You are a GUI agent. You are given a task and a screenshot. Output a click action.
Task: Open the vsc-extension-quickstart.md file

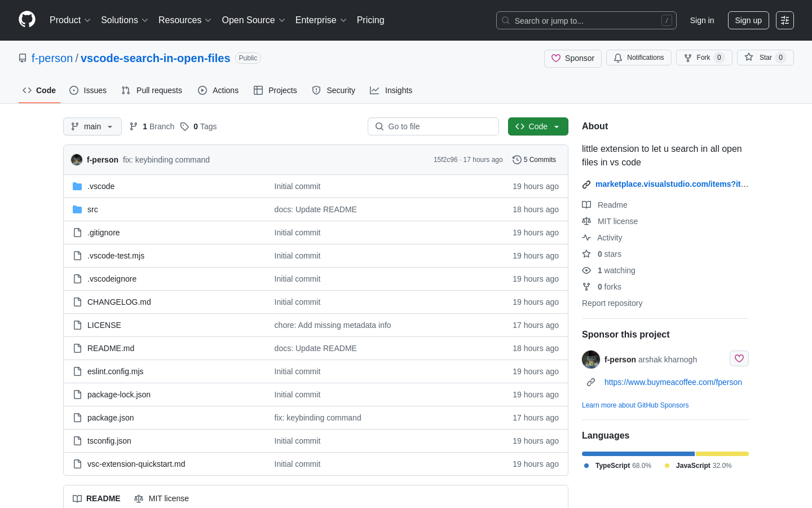[136, 464]
